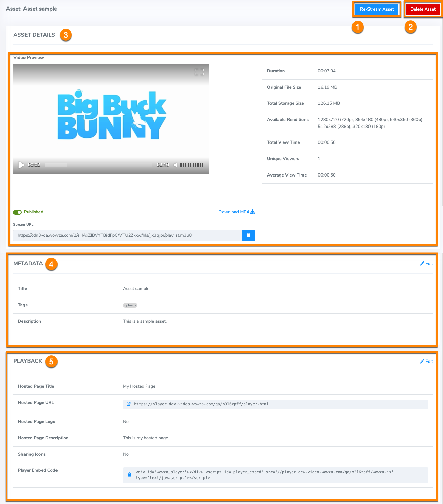
Task: Toggle the Published switch off
Action: pos(17,212)
